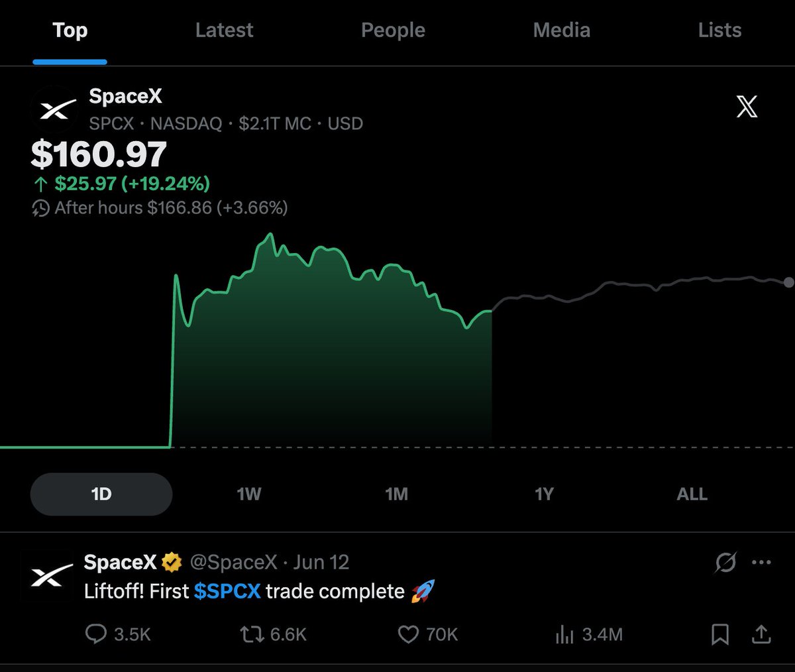Repost the Liftoff tweet
Viewport: 795px width, 672px height.
(x=273, y=634)
